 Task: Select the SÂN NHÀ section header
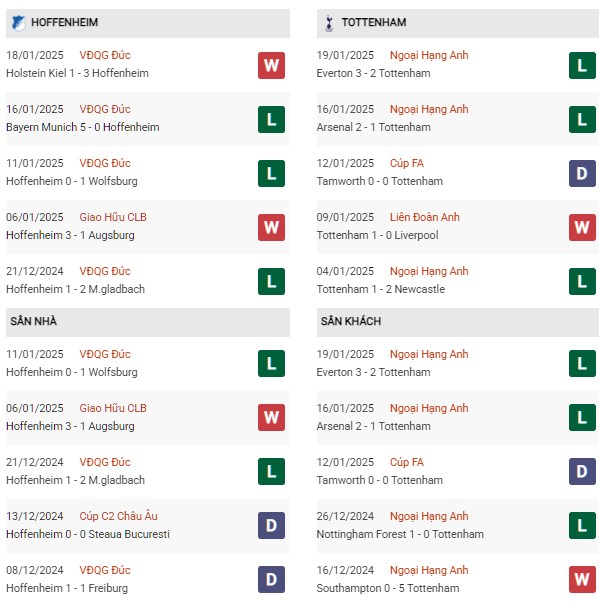[148, 322]
